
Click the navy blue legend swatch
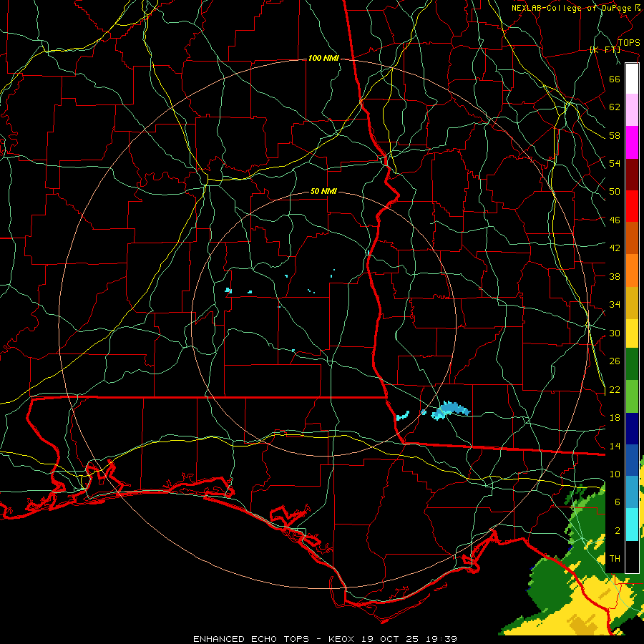click(x=632, y=429)
